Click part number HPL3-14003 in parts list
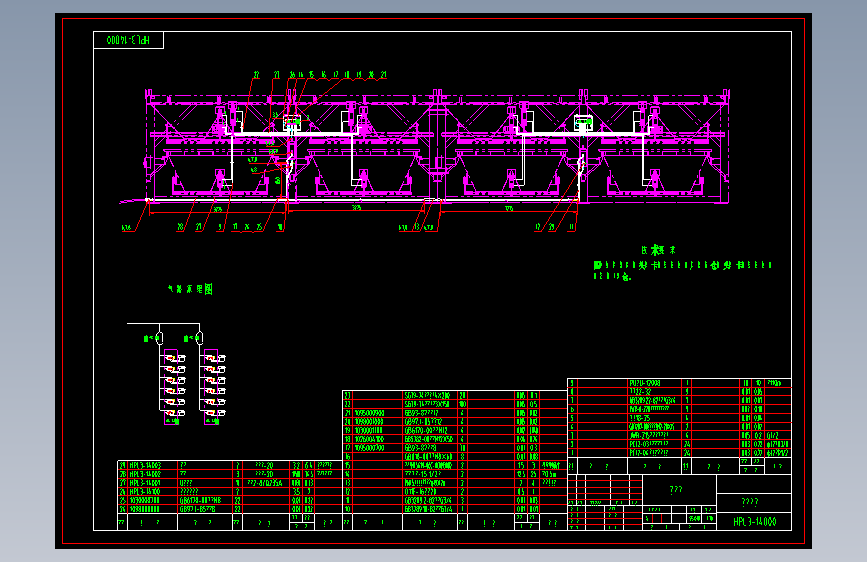 pyautogui.click(x=145, y=465)
